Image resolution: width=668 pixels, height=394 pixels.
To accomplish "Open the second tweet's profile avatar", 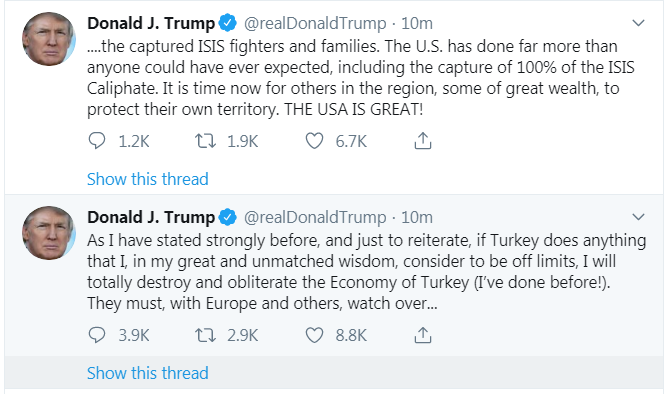I will (49, 233).
